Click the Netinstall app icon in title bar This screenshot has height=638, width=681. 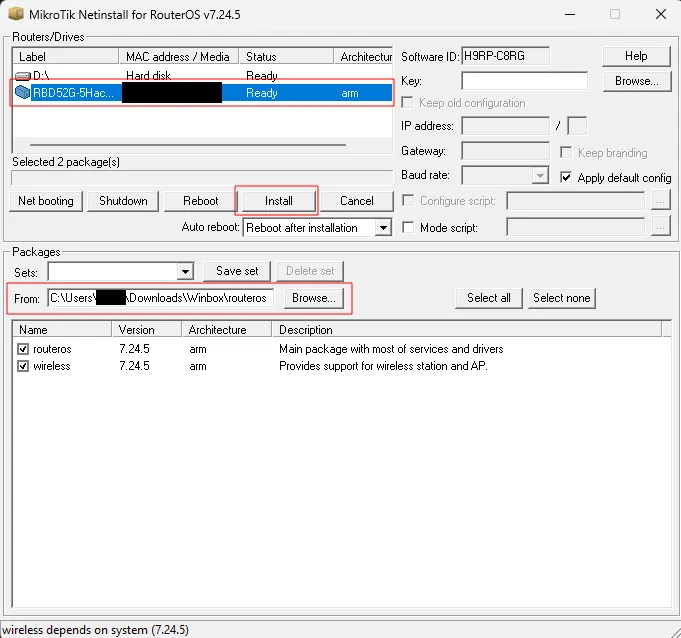(16, 13)
